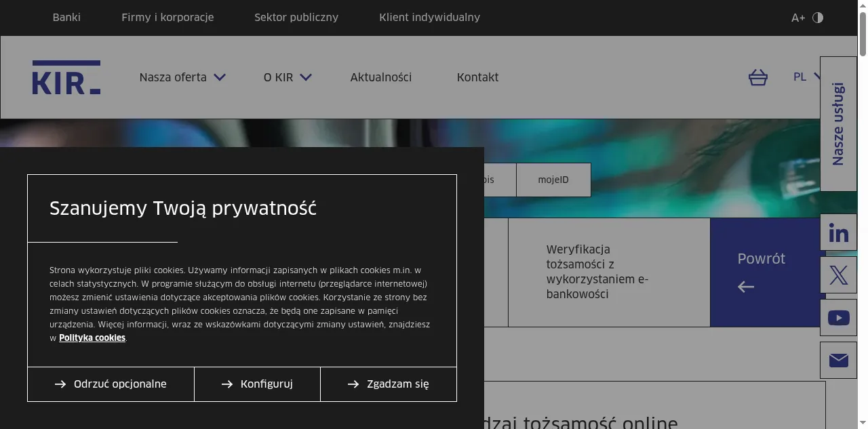Open the envelope contact icon
Image resolution: width=868 pixels, height=429 pixels.
point(839,360)
